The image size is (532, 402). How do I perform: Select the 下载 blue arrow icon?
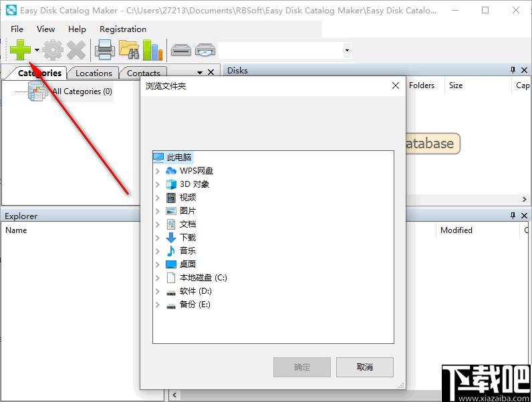pyautogui.click(x=171, y=238)
